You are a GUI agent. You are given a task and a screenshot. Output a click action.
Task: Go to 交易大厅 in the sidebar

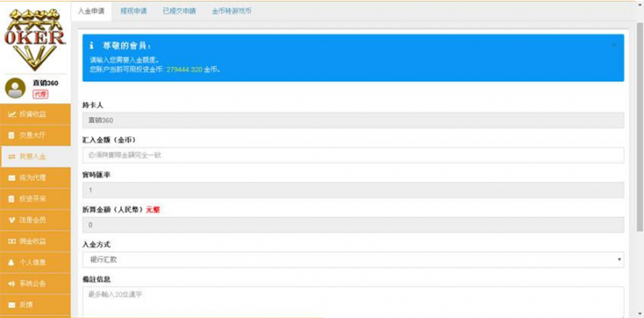pos(36,135)
